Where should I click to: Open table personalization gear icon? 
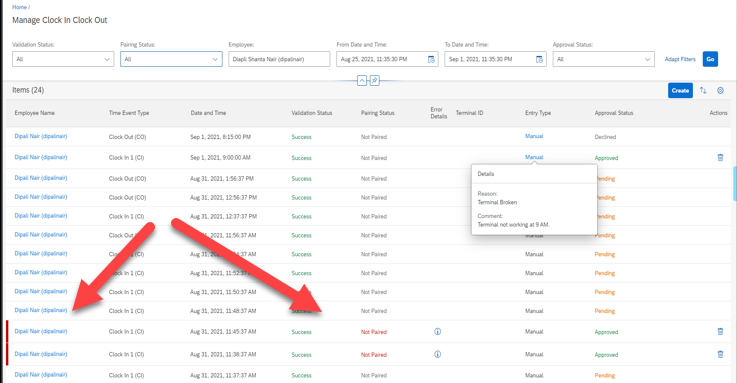click(720, 90)
